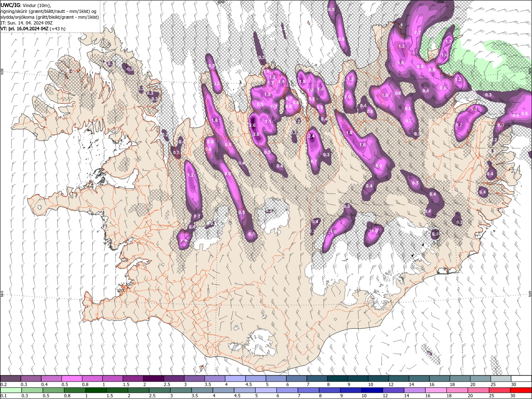
Task: Click the 'rigning/skúrir (grænt/blátt/rautt - mm/1klst) og' line
Action: tap(49, 11)
